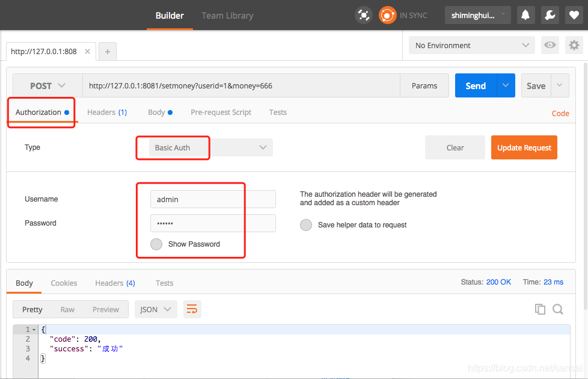
Task: Click the orange IN SYNC status icon
Action: point(387,16)
